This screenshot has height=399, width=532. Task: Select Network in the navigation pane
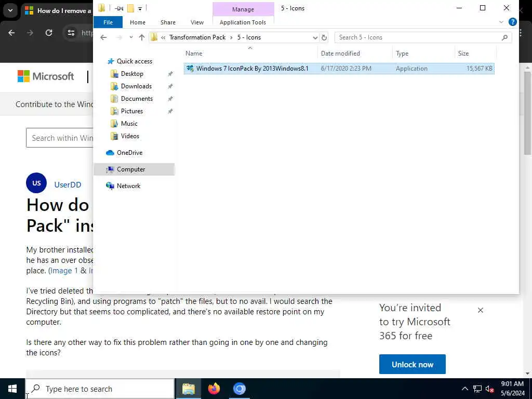(x=128, y=186)
